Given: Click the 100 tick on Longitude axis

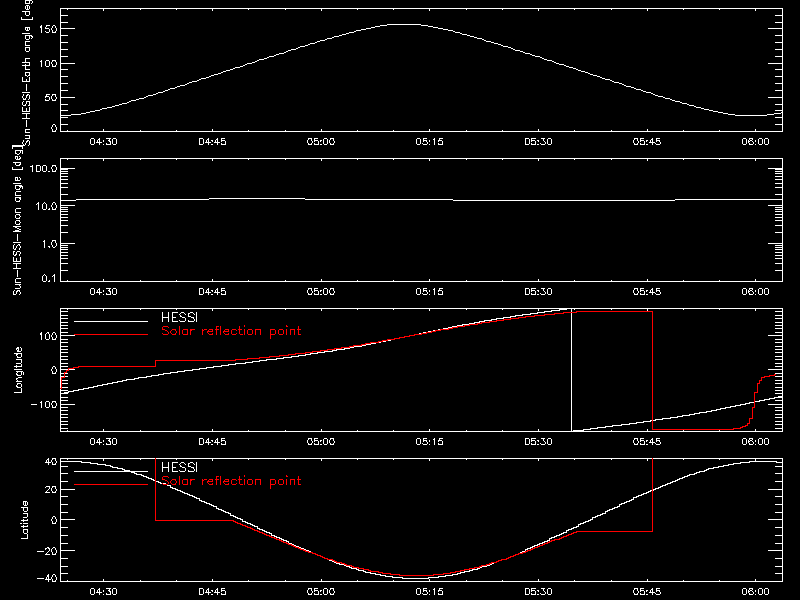Looking at the screenshot, I should (50, 336).
